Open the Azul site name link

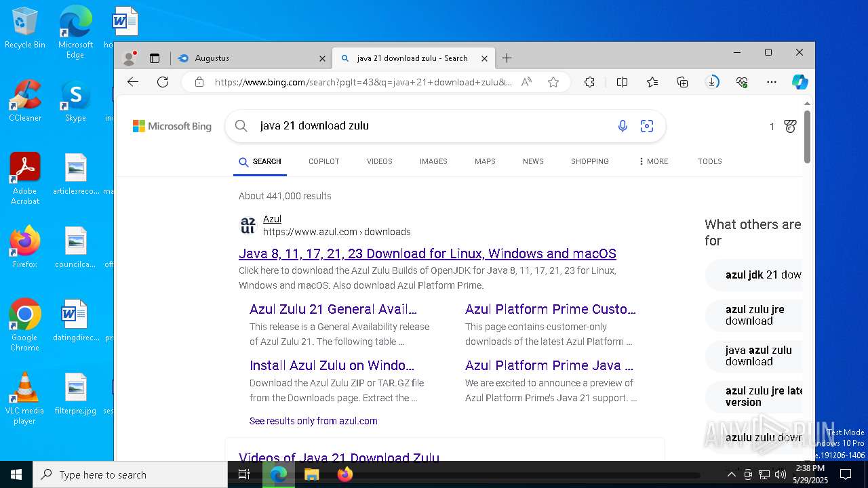tap(272, 219)
